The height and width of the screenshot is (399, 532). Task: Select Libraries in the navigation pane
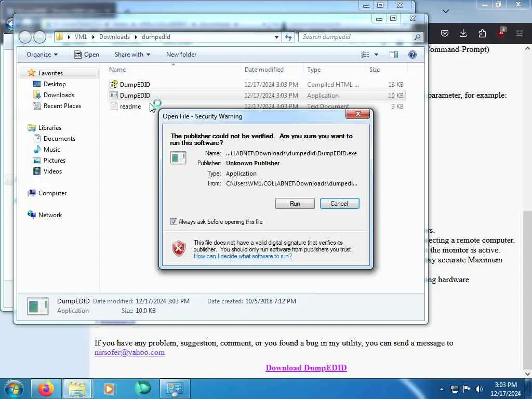pos(49,128)
